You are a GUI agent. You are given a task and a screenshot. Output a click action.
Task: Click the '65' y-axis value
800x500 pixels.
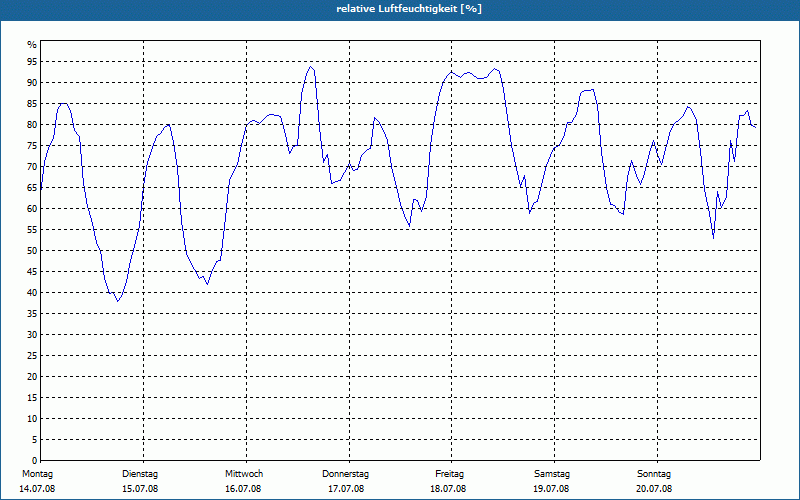point(32,188)
